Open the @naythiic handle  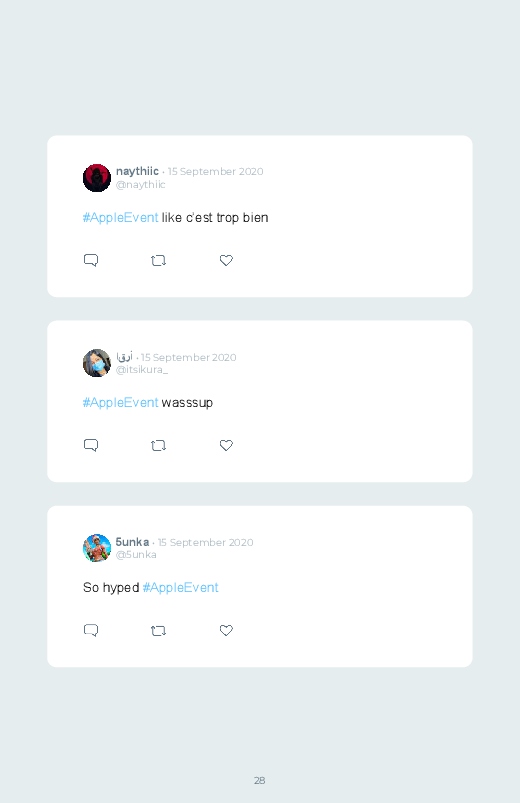pyautogui.click(x=140, y=184)
